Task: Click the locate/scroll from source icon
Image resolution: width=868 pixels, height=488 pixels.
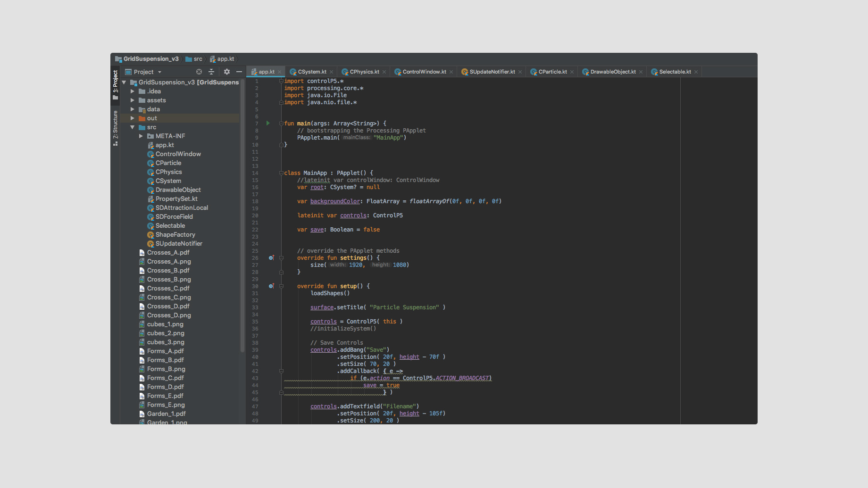Action: [x=199, y=72]
